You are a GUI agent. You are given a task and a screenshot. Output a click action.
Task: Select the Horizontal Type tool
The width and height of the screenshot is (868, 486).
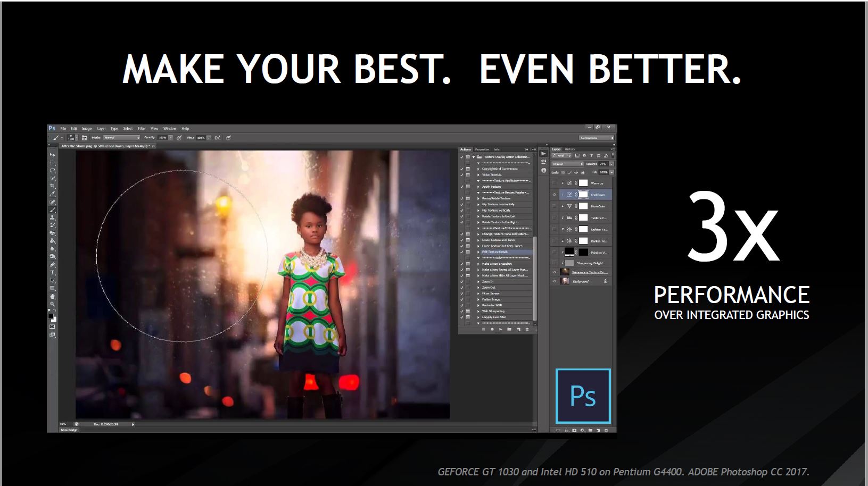pos(52,272)
